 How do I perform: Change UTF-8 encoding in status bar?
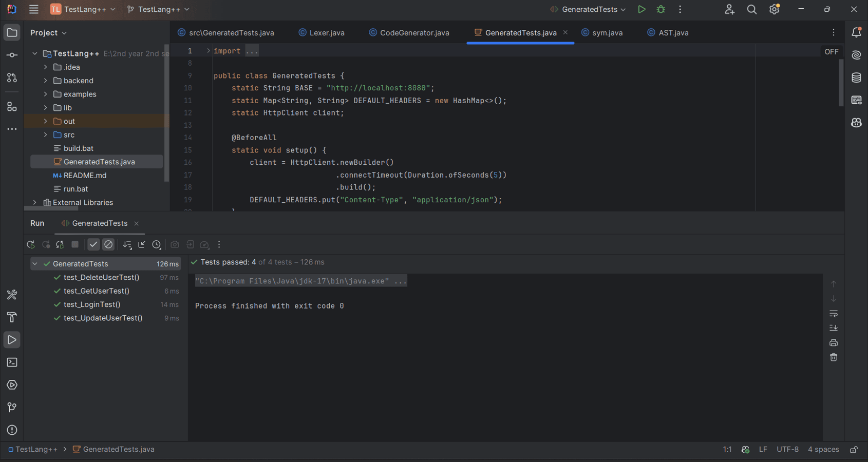click(787, 450)
